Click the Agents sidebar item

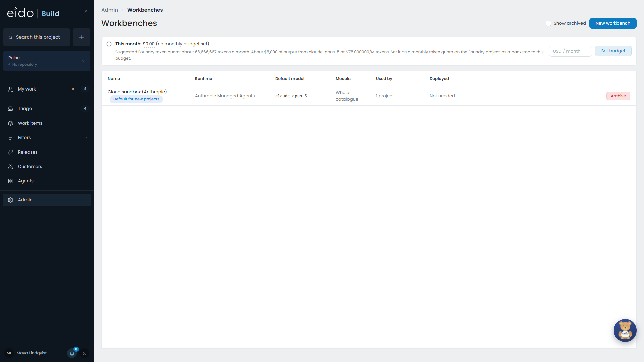(47, 181)
